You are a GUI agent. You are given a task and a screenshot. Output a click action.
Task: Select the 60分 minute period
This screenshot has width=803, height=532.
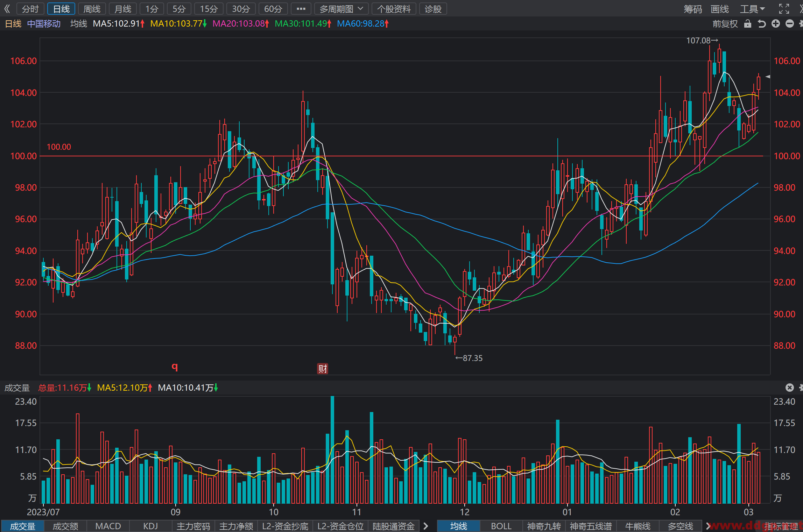(x=273, y=9)
